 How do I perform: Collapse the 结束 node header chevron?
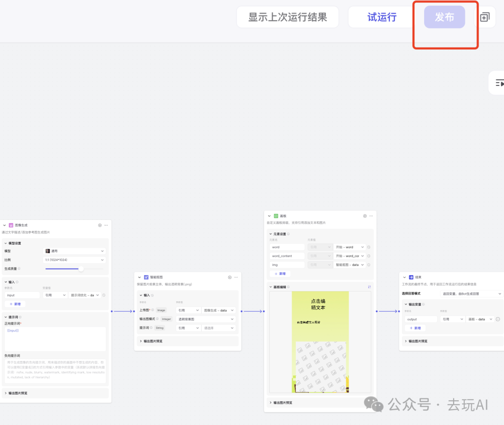[404, 277]
